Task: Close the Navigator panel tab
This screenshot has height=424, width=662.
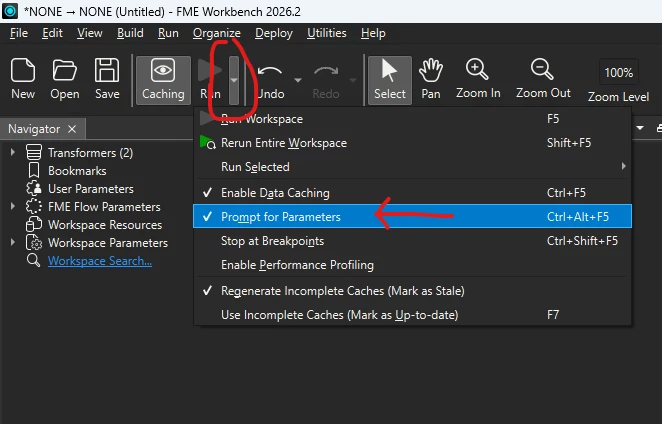Action: (x=72, y=129)
